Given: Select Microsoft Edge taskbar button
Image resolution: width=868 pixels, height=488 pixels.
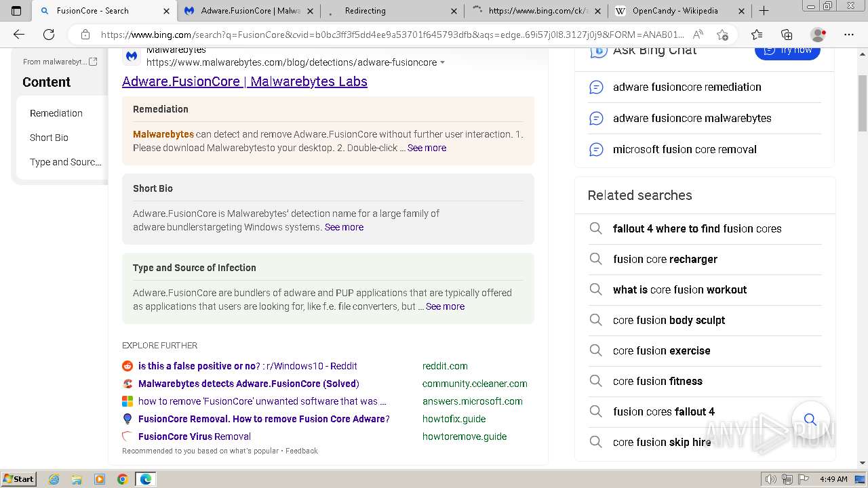Looking at the screenshot, I should [x=146, y=479].
